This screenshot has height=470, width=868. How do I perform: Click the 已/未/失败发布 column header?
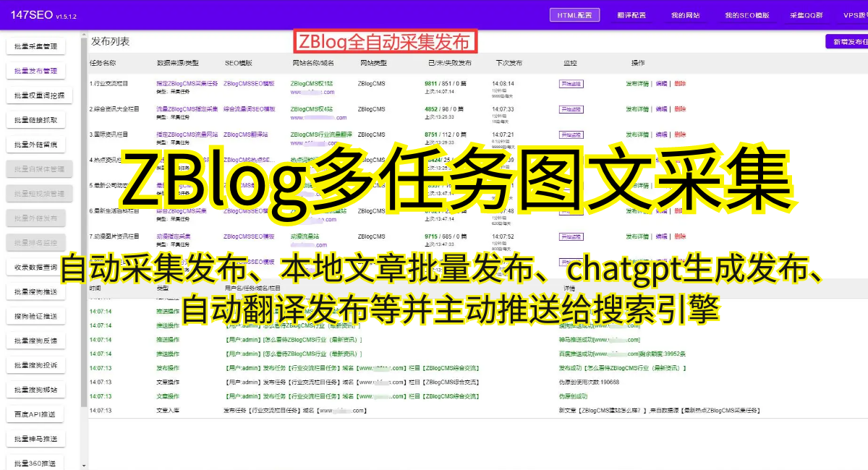[x=450, y=64]
